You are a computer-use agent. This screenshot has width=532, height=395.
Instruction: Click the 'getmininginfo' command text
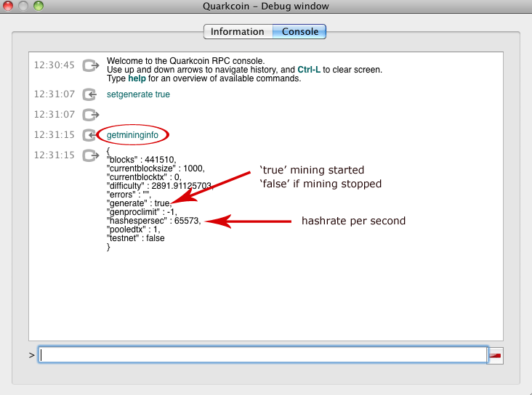(x=133, y=135)
